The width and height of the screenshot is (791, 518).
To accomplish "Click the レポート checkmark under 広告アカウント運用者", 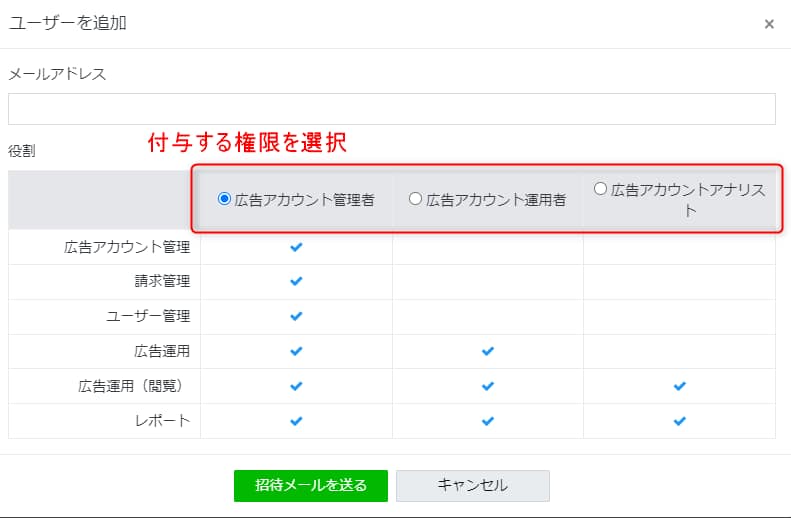I will tap(488, 421).
